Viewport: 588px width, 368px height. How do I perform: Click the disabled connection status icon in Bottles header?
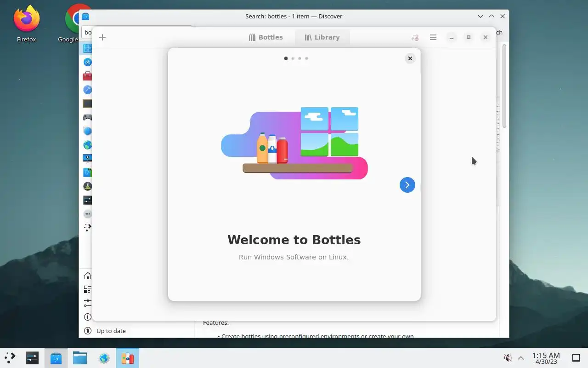point(415,38)
